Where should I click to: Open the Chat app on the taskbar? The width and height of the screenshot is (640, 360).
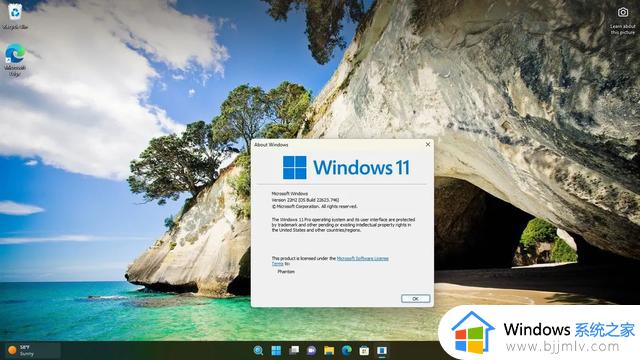pyautogui.click(x=311, y=350)
